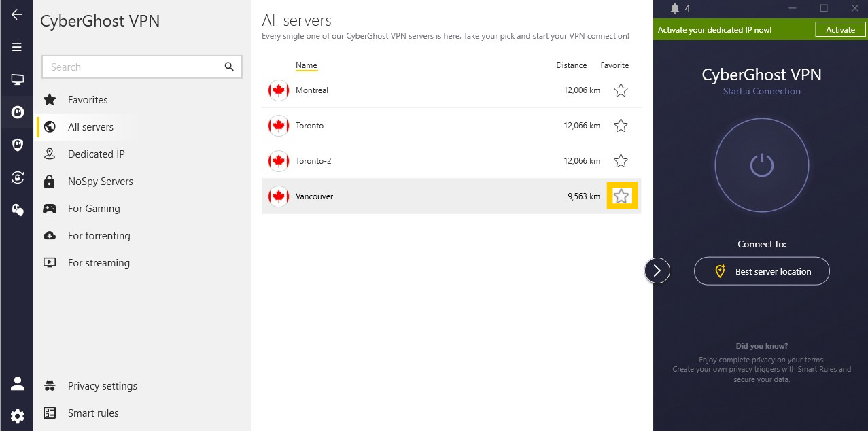This screenshot has width=868, height=431.
Task: Sort servers by Favorite column
Action: pos(614,65)
